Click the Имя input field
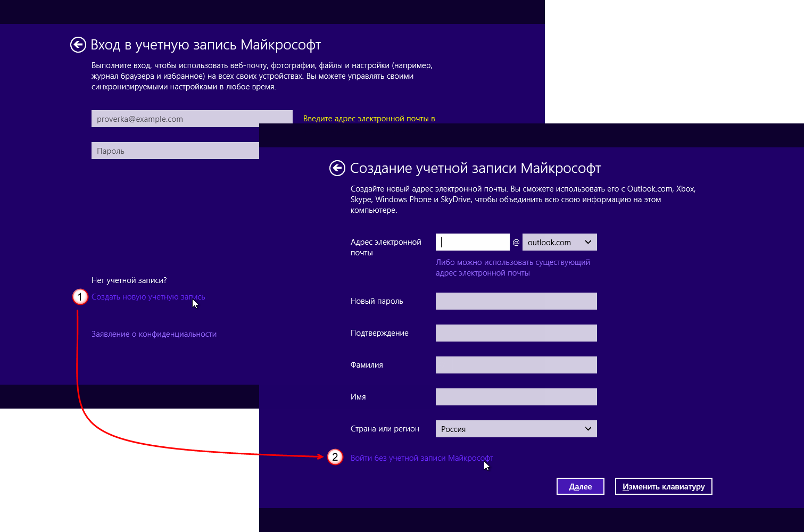The width and height of the screenshot is (804, 532). tap(516, 397)
